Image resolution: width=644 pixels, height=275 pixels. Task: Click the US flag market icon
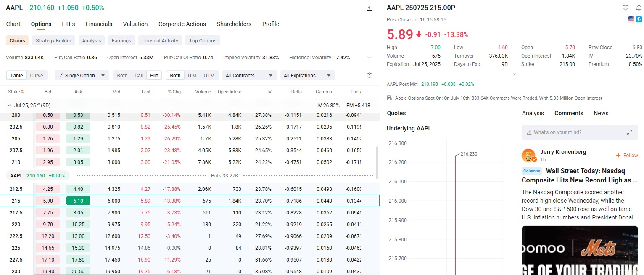[x=631, y=19]
